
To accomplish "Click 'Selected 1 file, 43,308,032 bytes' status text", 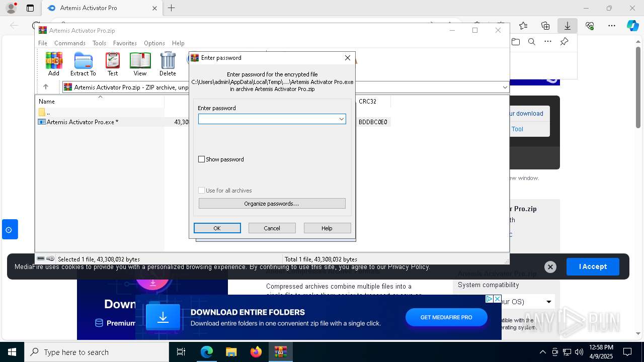I will pos(99,259).
